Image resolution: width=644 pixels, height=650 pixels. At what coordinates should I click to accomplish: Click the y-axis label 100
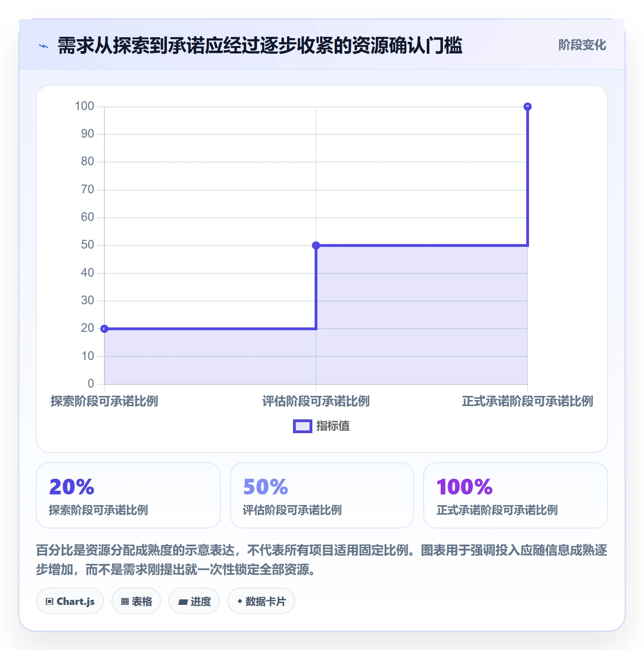pos(85,106)
